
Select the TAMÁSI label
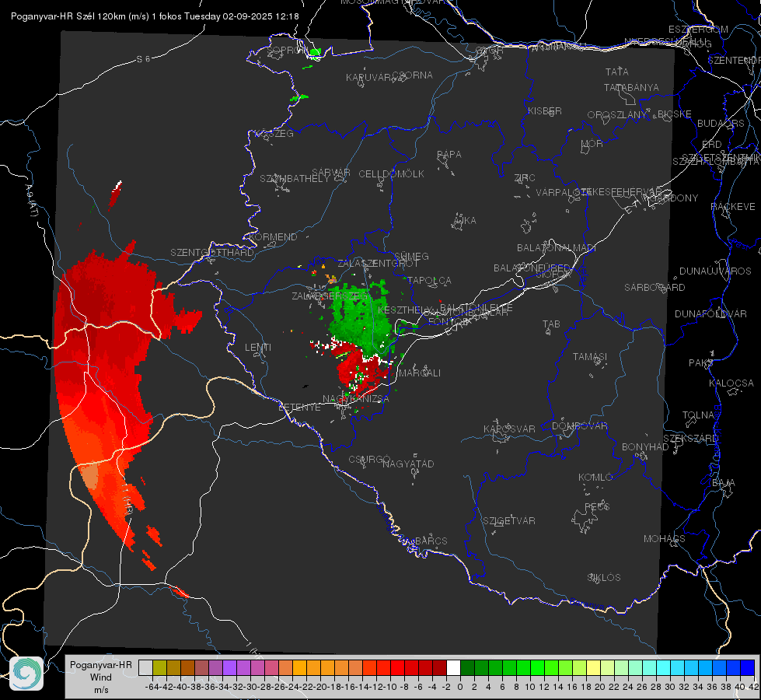point(590,357)
